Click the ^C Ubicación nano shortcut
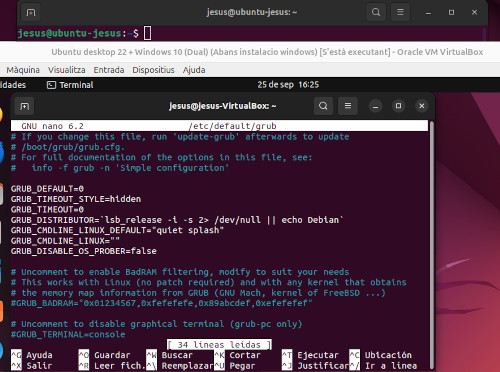 [x=381, y=355]
